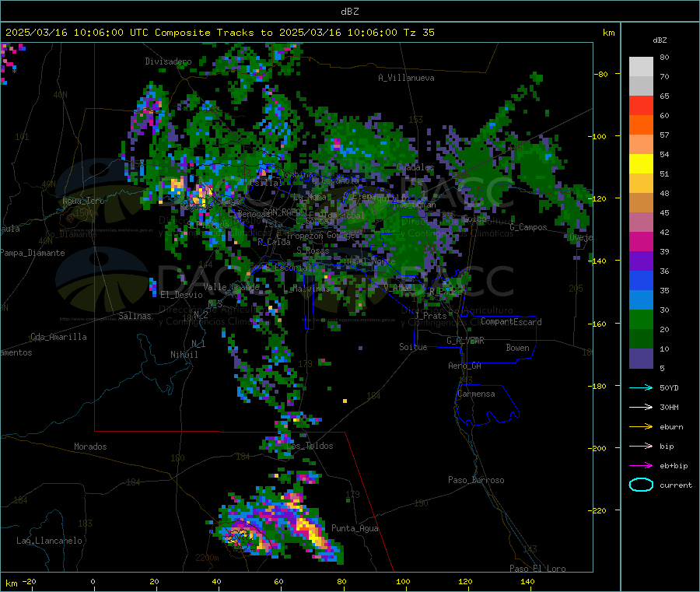Click the Valle_Grande location label
Image resolution: width=700 pixels, height=592 pixels.
click(x=231, y=286)
